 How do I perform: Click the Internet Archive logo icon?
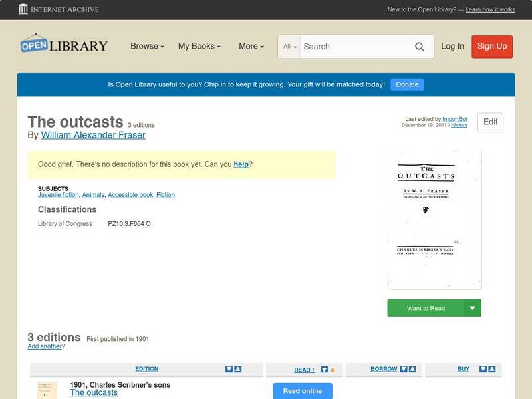point(25,9)
